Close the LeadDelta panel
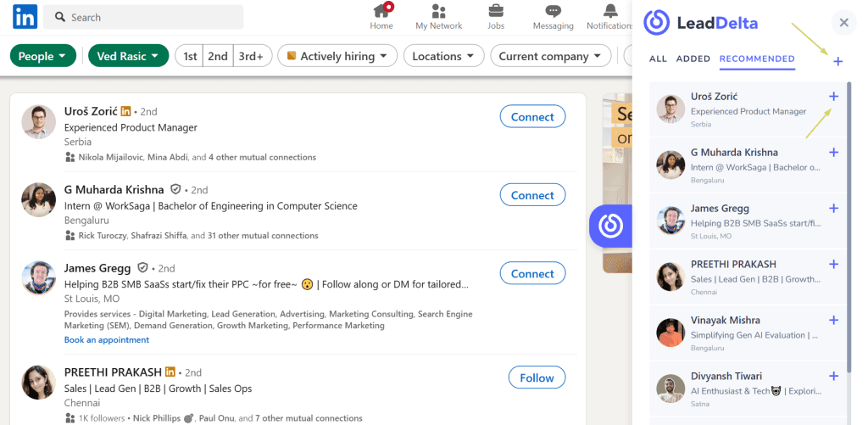Image resolution: width=868 pixels, height=425 pixels. tap(843, 23)
